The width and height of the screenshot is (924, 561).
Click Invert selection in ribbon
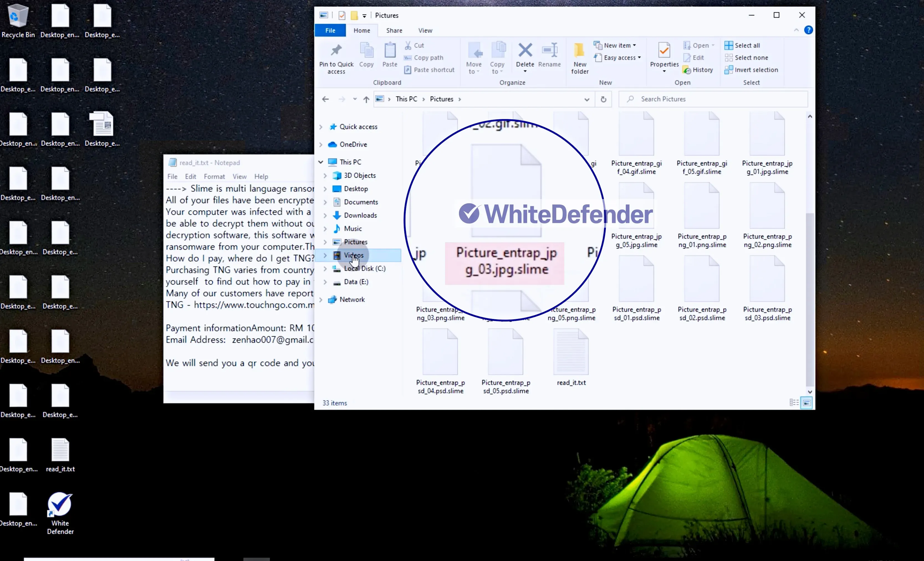pyautogui.click(x=751, y=70)
